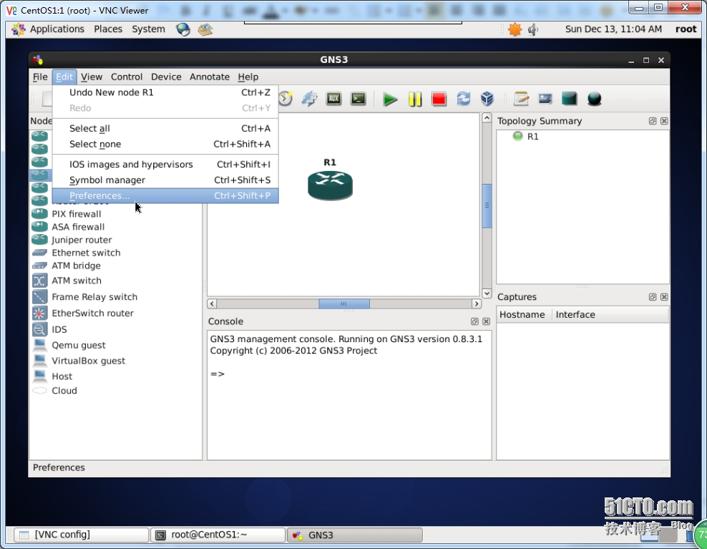Viewport: 707px width, 549px height.
Task: Click canvas vertical scrollbar down arrow
Action: point(487,293)
